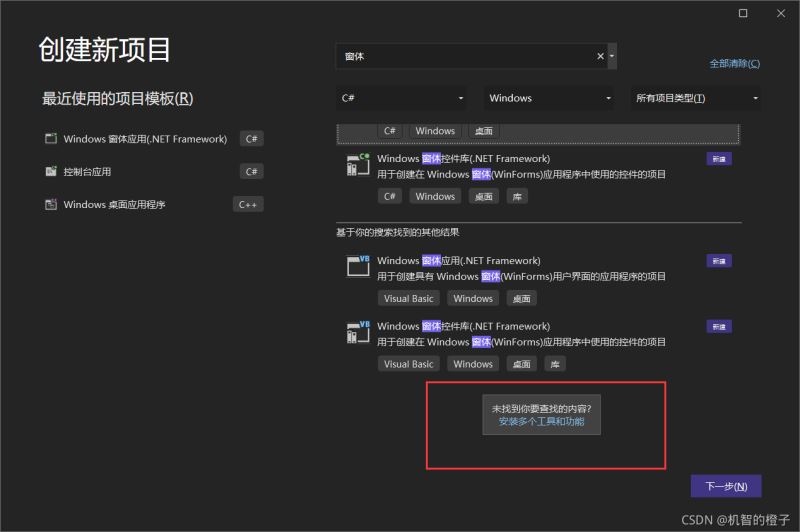This screenshot has height=532, width=800.
Task: Select the C# Windows 窗体控件库 template title
Action: (463, 159)
